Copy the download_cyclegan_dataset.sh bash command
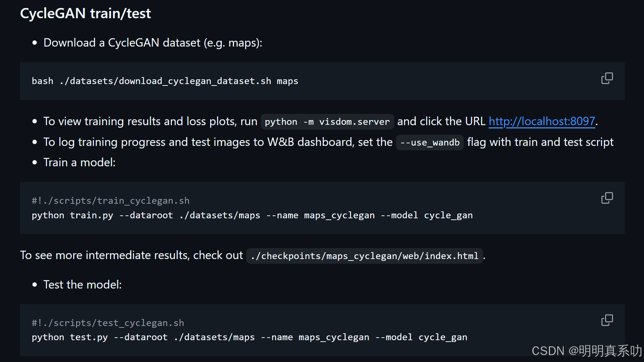The width and height of the screenshot is (644, 362). (x=607, y=78)
